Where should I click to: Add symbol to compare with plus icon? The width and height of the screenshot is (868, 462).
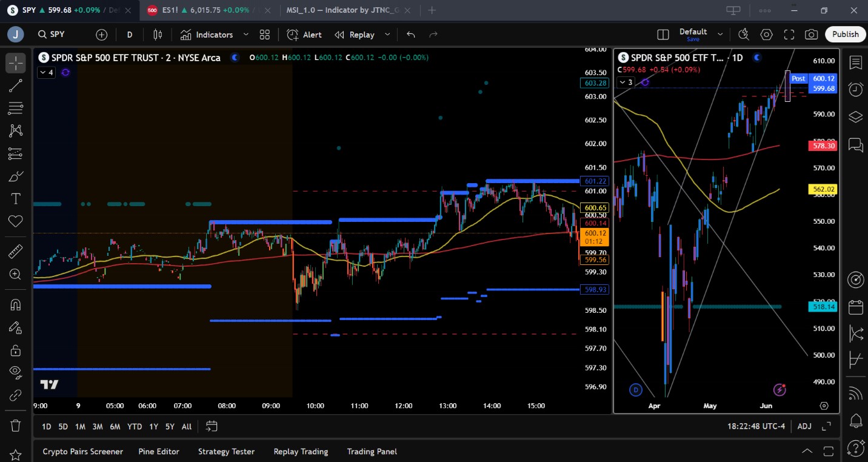click(x=101, y=35)
